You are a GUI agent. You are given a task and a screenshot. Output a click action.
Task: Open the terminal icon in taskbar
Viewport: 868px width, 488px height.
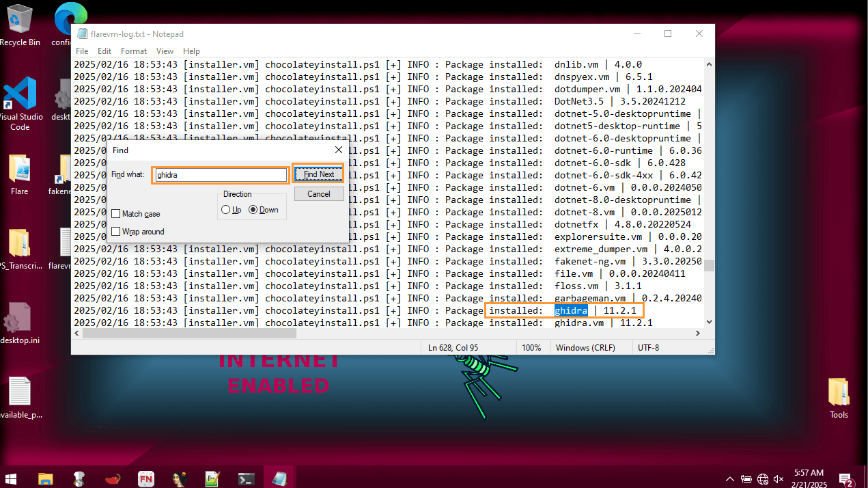(246, 478)
